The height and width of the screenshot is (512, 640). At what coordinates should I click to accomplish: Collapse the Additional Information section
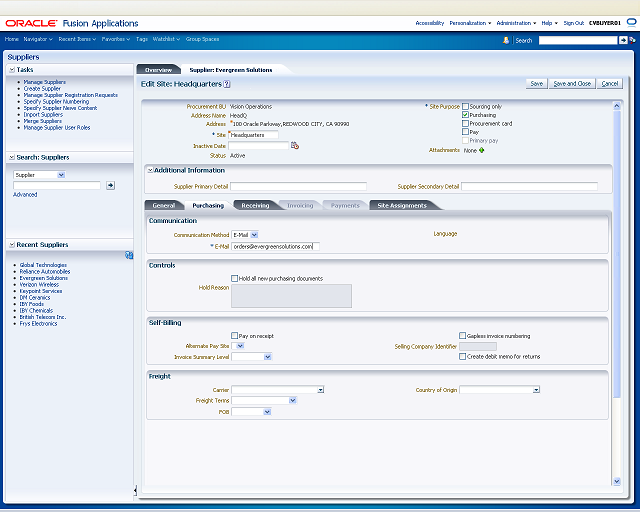pyautogui.click(x=150, y=170)
